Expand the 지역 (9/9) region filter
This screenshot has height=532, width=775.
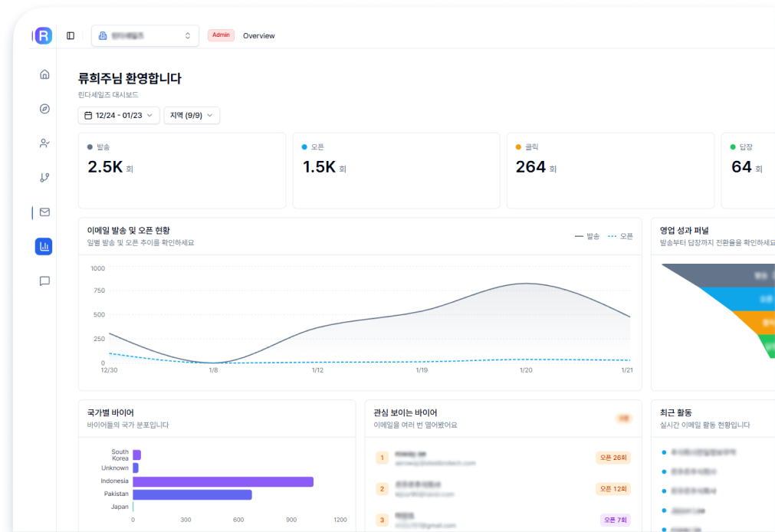click(x=192, y=115)
